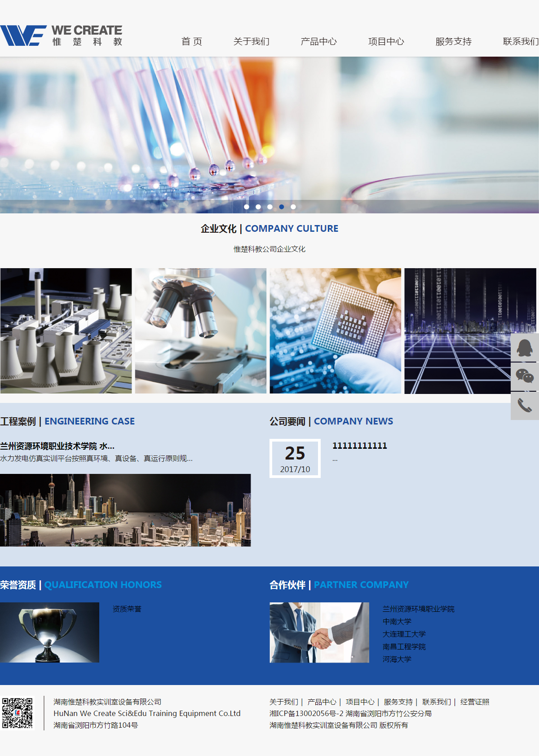Click footer link 服务支持
This screenshot has height=756, width=539.
click(x=398, y=702)
